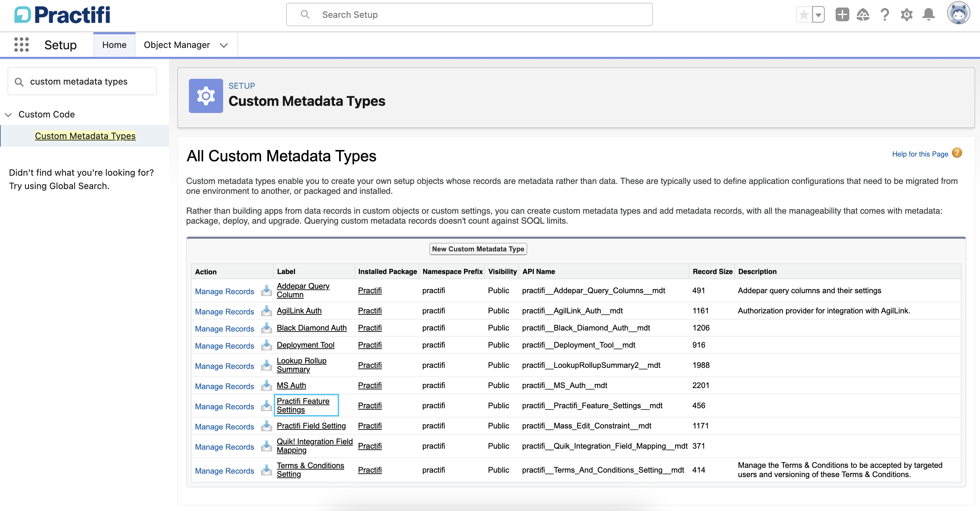
Task: Open the AgilLink Auth label link
Action: pos(299,311)
